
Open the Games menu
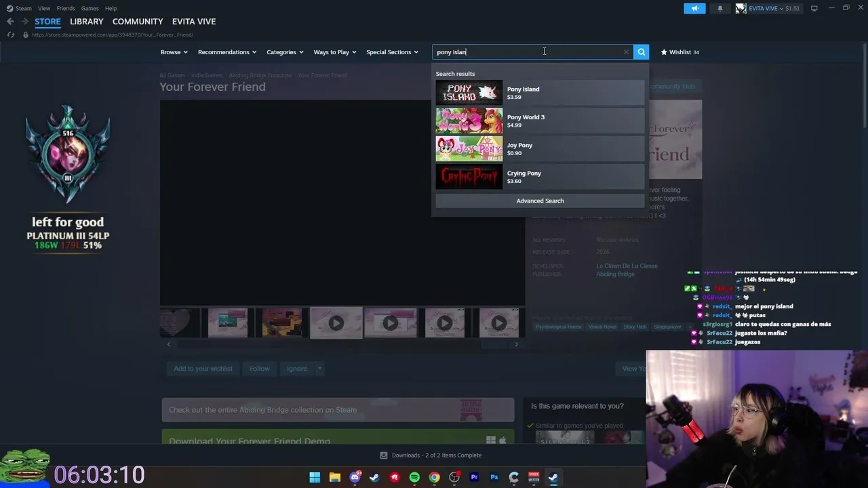point(90,8)
